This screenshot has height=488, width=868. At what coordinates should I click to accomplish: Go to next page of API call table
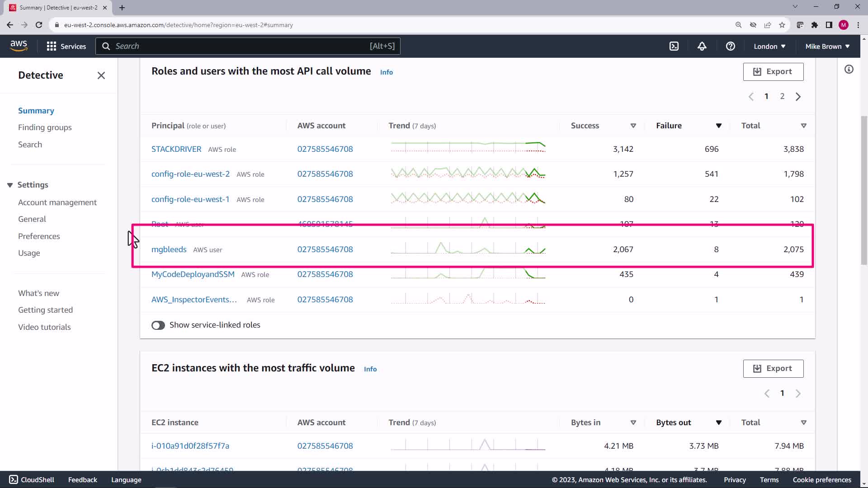pyautogui.click(x=798, y=97)
